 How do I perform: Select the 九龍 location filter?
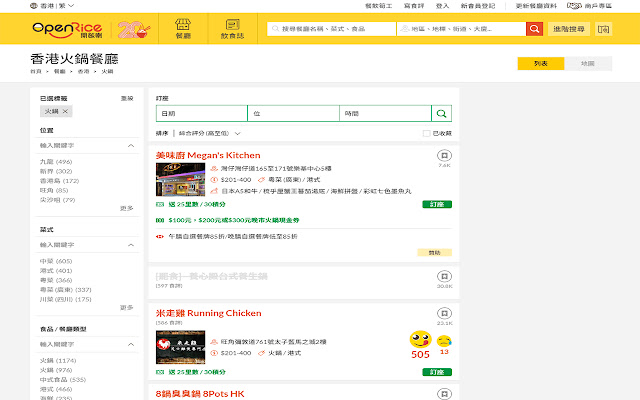point(47,161)
